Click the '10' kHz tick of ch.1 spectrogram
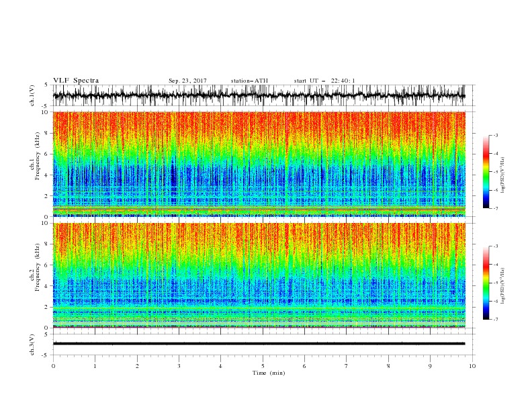 (46, 112)
